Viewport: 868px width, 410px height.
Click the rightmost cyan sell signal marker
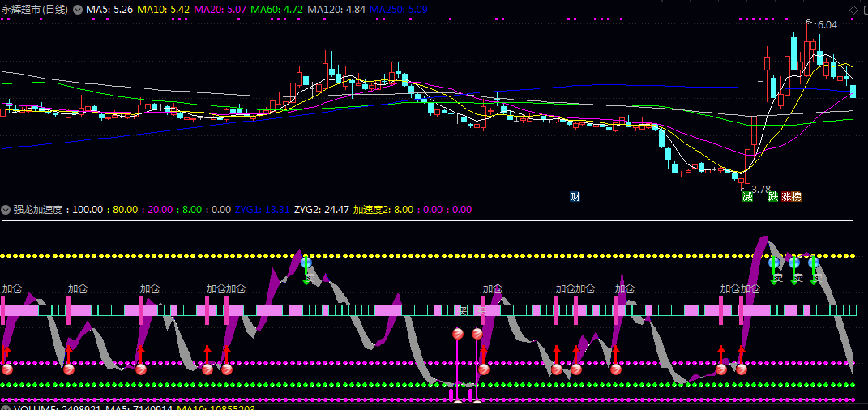[x=814, y=263]
